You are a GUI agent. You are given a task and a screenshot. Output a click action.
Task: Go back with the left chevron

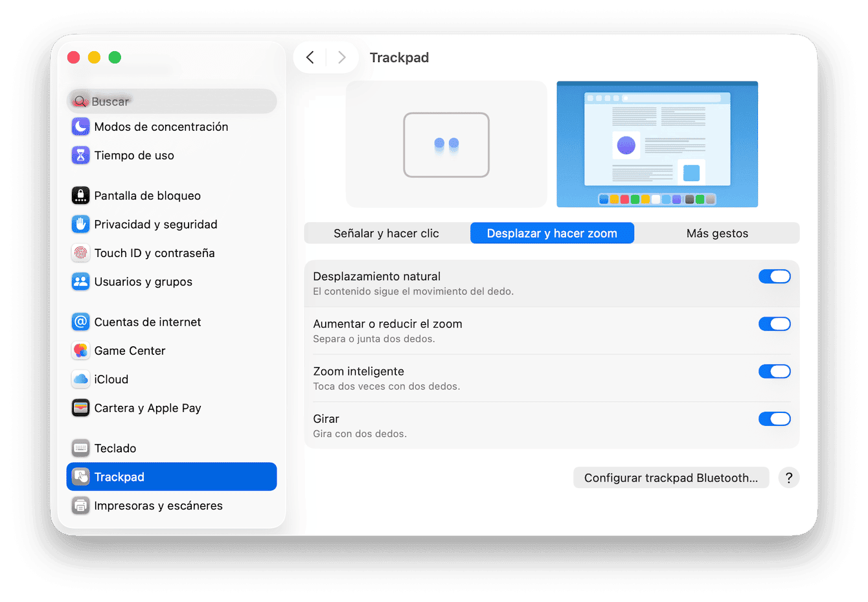pos(310,58)
